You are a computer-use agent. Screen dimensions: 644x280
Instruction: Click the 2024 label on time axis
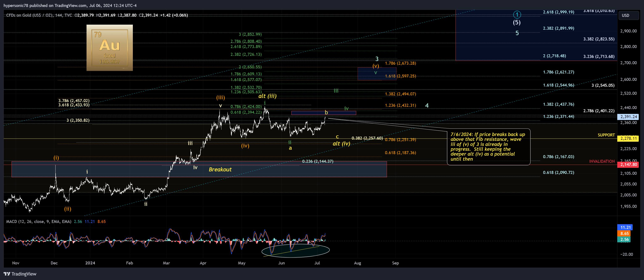[90, 263]
